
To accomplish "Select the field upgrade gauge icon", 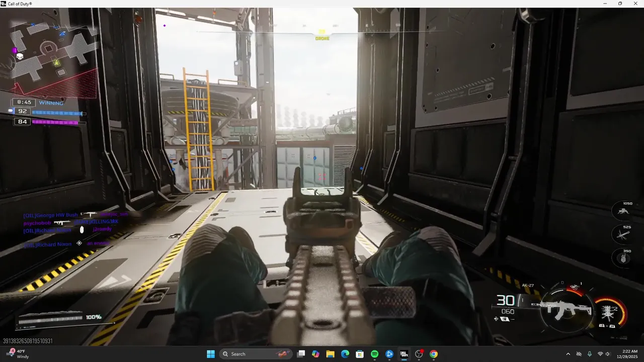I will pyautogui.click(x=610, y=313).
